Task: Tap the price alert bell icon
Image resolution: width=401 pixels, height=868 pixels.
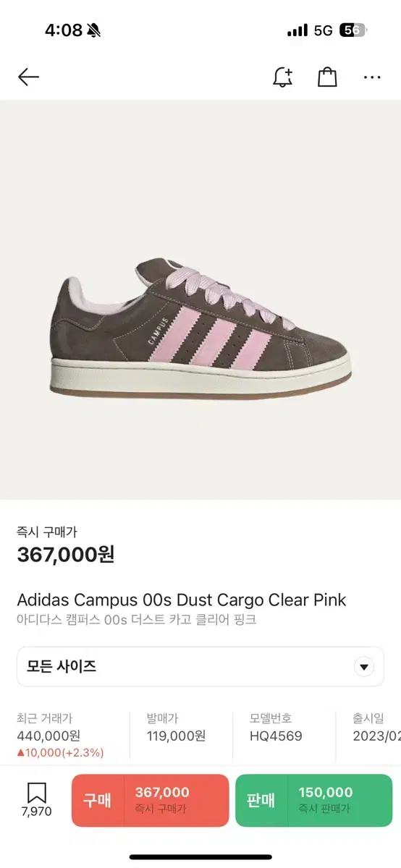Action: [282, 77]
